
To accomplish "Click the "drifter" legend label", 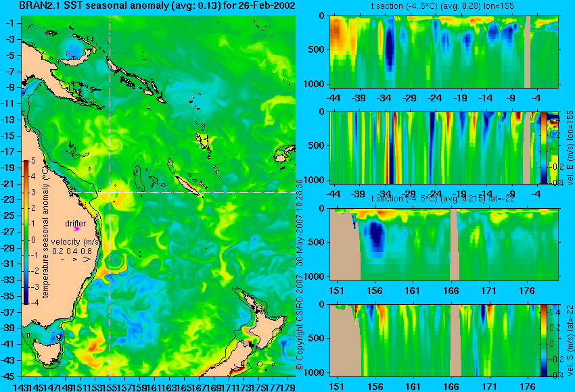I will coord(76,224).
